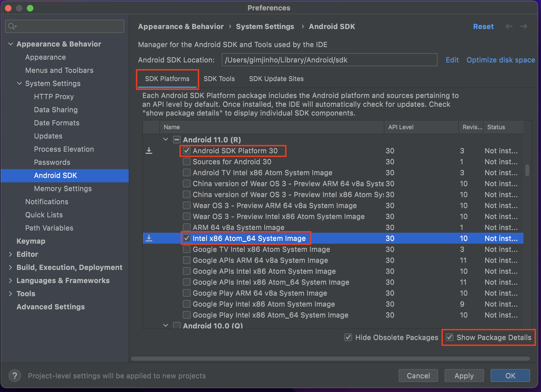This screenshot has width=541, height=392.
Task: Click the Revision column header
Action: click(x=471, y=127)
